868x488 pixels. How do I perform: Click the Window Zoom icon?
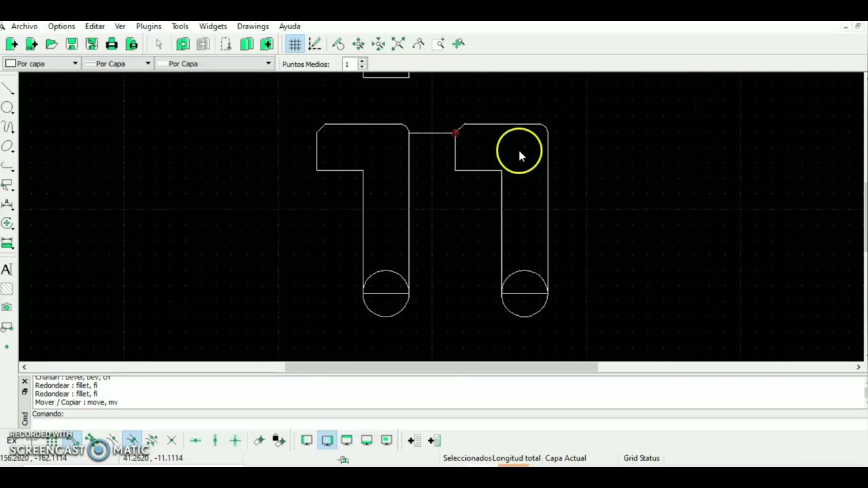(x=439, y=44)
